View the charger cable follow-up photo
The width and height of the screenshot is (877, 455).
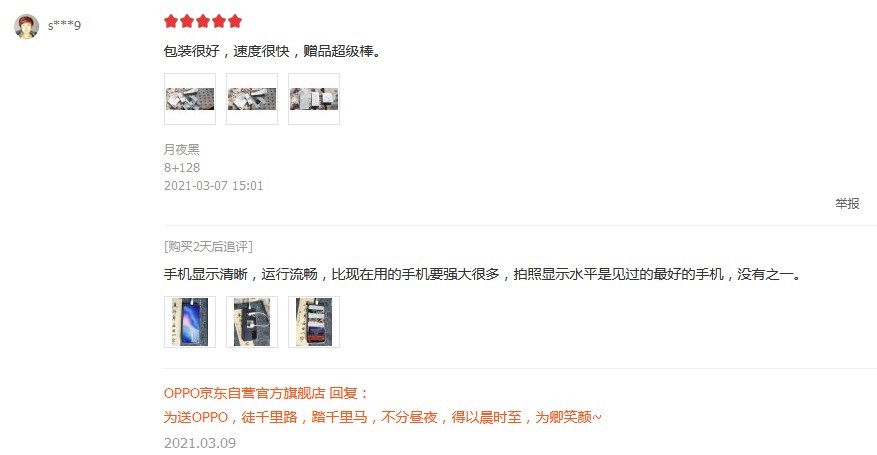pos(252,322)
